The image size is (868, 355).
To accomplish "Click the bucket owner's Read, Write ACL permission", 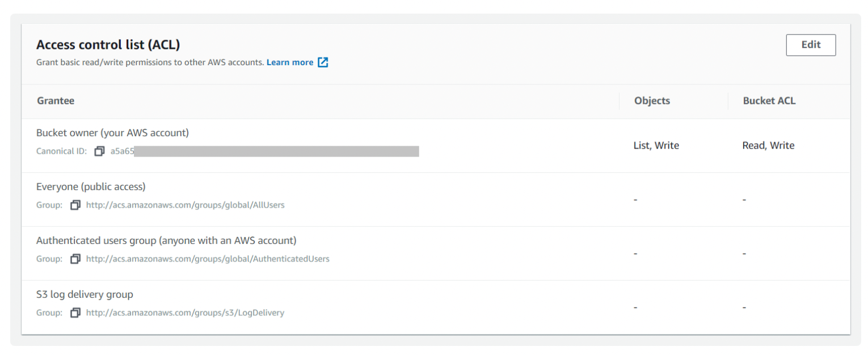I will point(768,146).
